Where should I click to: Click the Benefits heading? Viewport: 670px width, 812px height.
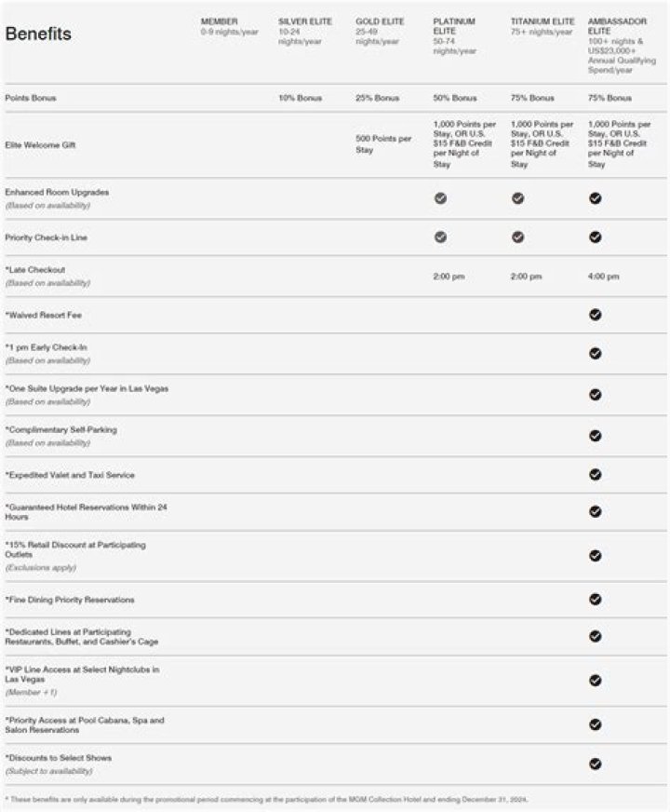(38, 34)
